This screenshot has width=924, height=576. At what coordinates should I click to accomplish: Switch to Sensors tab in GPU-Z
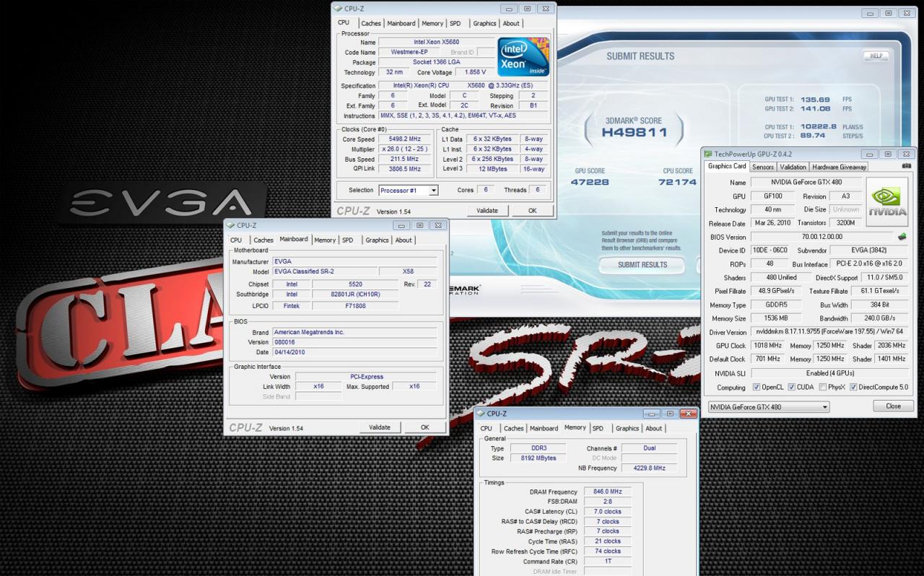point(763,167)
